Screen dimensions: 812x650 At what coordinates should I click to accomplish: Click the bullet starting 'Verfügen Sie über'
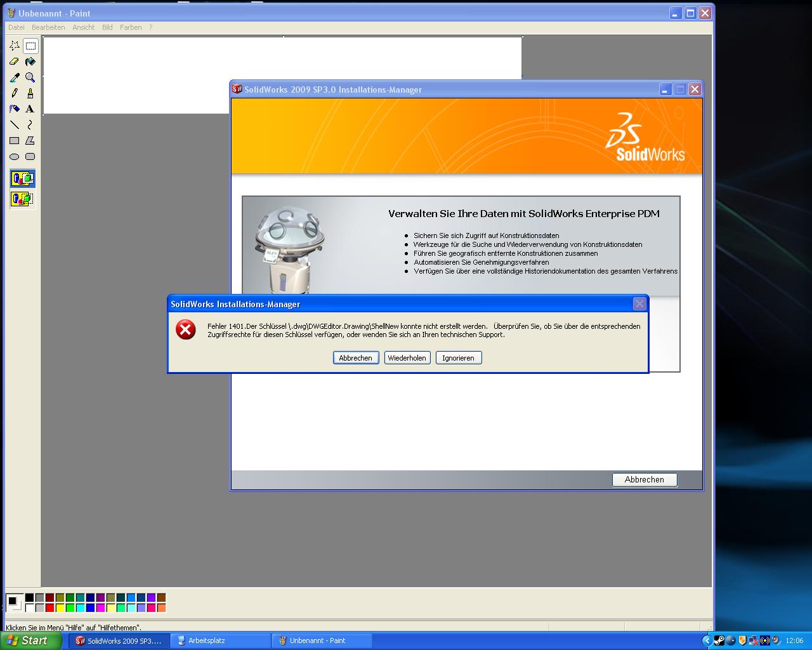click(x=546, y=271)
